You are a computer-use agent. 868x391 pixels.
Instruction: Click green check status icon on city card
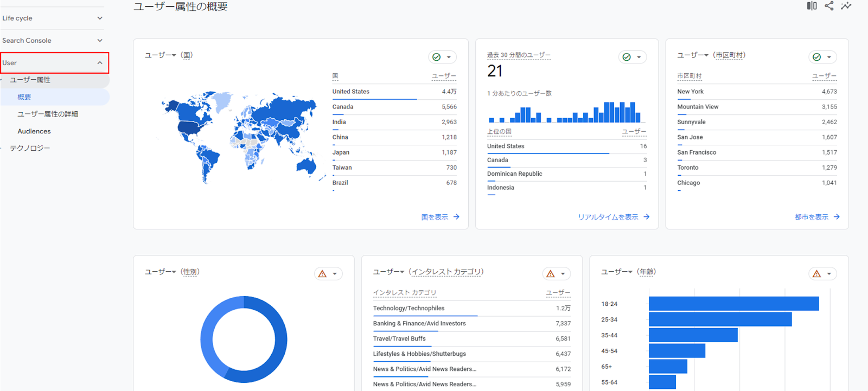click(817, 57)
